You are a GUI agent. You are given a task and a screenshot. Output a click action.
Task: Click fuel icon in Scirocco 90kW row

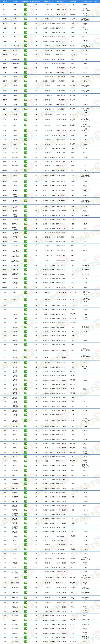26,583
